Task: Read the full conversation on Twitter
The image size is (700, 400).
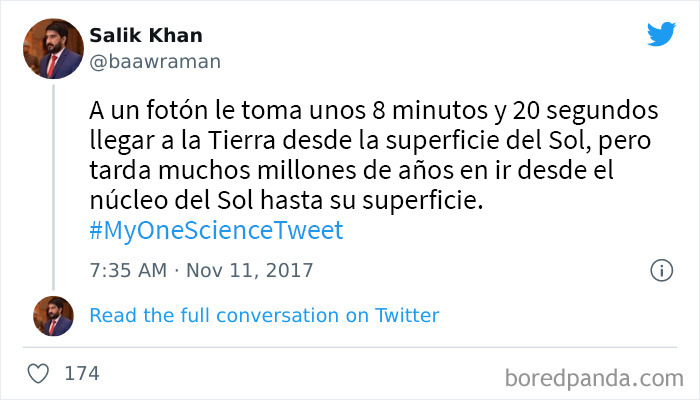Action: click(264, 315)
